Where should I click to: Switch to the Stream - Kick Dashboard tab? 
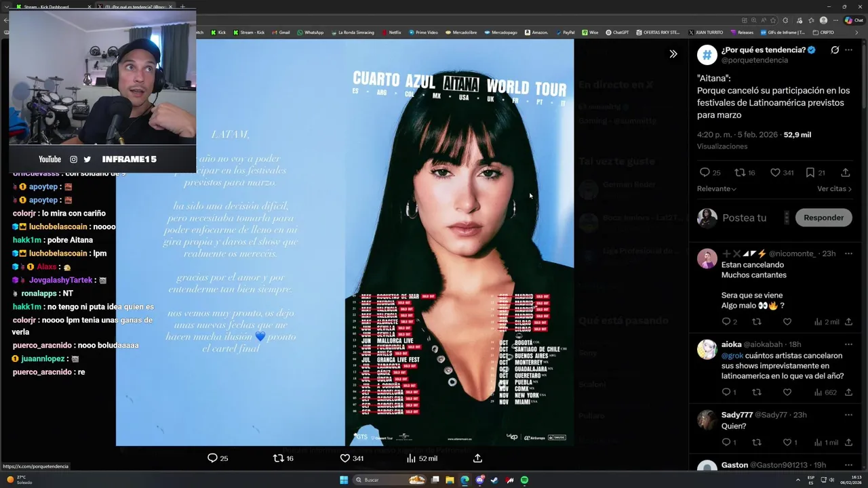click(x=46, y=7)
